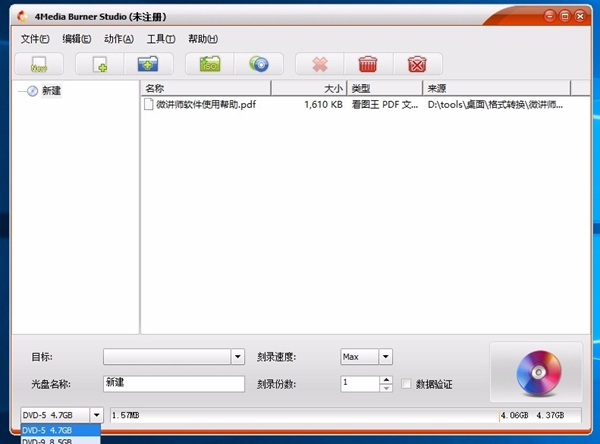This screenshot has height=444, width=600.
Task: Click the green ISO image toolbar icon
Action: [210, 64]
